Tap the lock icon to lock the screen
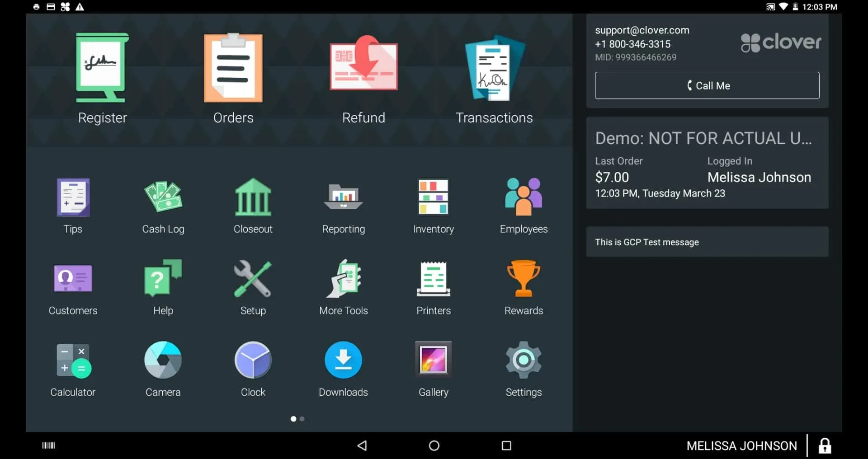Screen dimensions: 868x459 click(825, 446)
